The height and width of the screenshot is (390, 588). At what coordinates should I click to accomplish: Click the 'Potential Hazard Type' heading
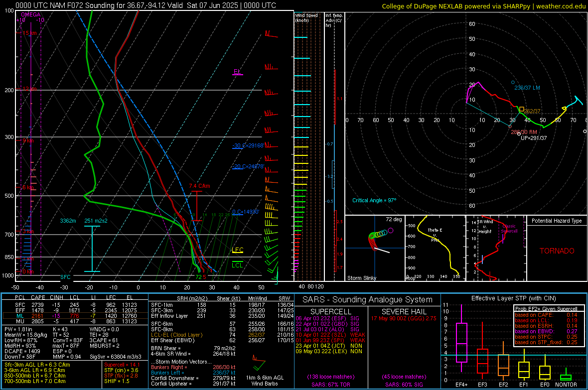557,221
